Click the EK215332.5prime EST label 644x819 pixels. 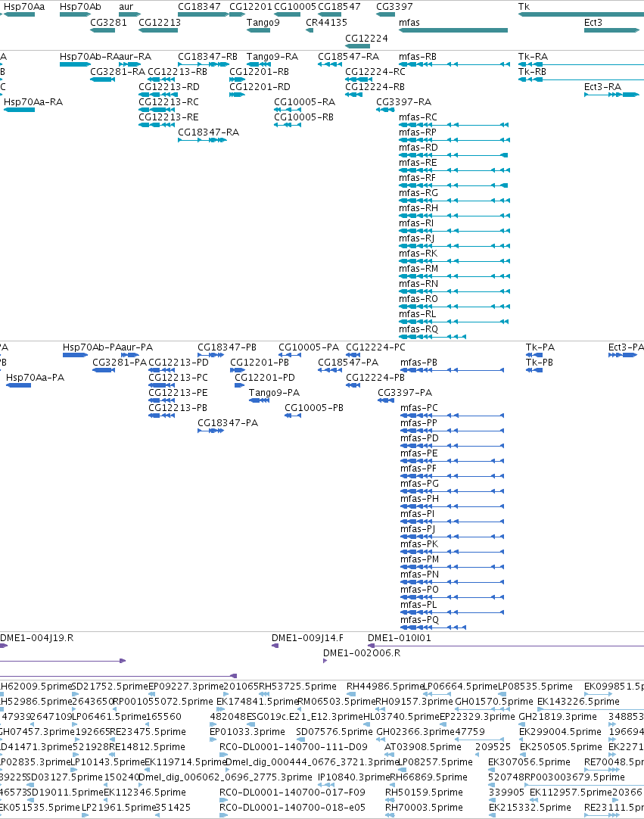coord(530,808)
